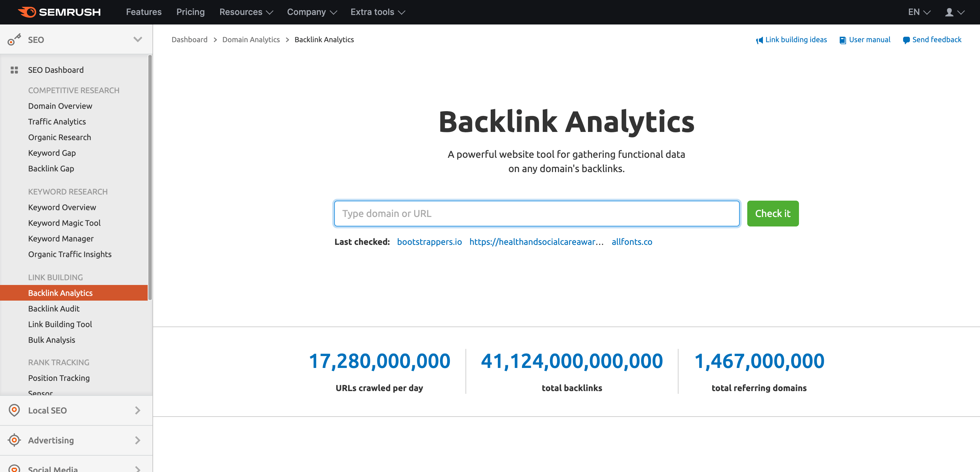This screenshot has width=980, height=472.
Task: Open the Features menu item
Action: tap(144, 12)
